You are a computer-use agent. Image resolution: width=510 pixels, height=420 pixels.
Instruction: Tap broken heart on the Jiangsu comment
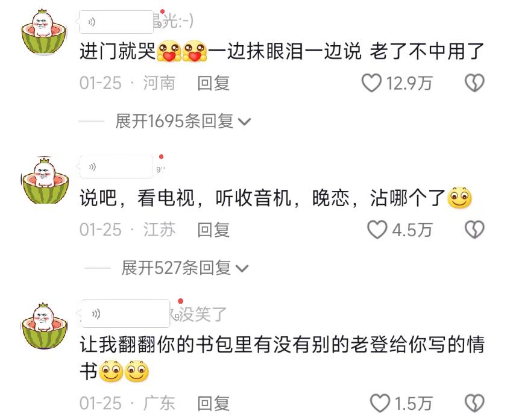point(474,230)
